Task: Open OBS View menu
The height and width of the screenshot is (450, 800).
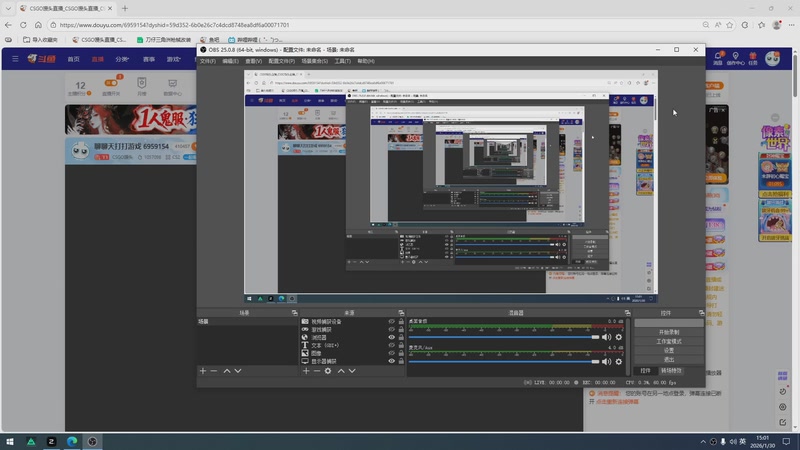Action: click(254, 61)
